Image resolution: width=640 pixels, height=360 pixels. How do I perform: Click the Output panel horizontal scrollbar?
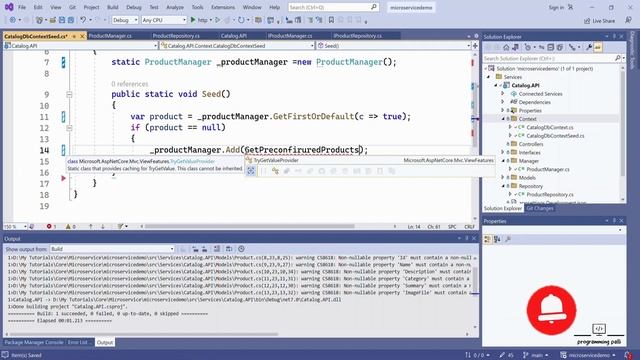pyautogui.click(x=145, y=334)
